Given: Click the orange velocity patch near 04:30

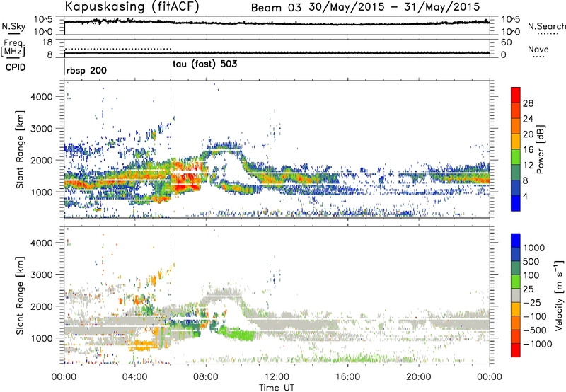Looking at the screenshot, I should (146, 345).
